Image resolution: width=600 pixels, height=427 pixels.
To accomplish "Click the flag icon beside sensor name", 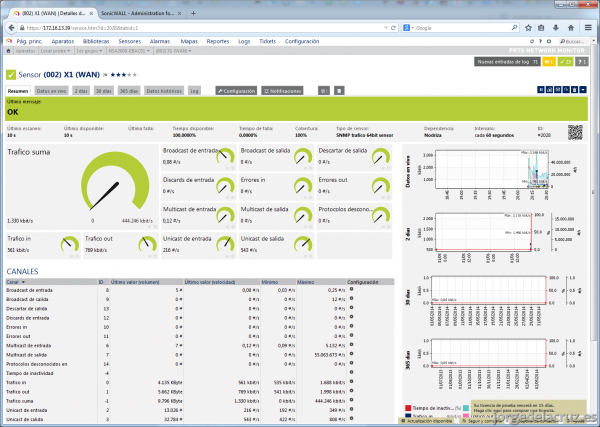I will coord(105,75).
